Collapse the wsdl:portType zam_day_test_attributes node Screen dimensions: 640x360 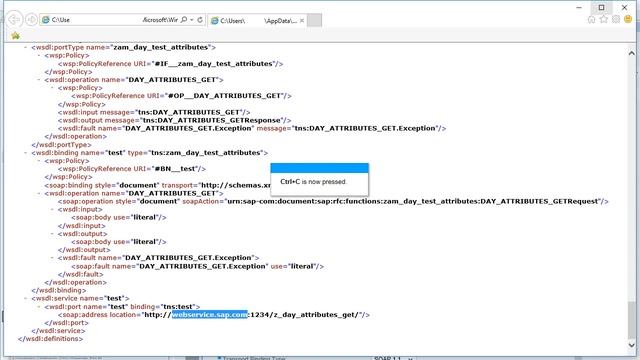click(26, 47)
